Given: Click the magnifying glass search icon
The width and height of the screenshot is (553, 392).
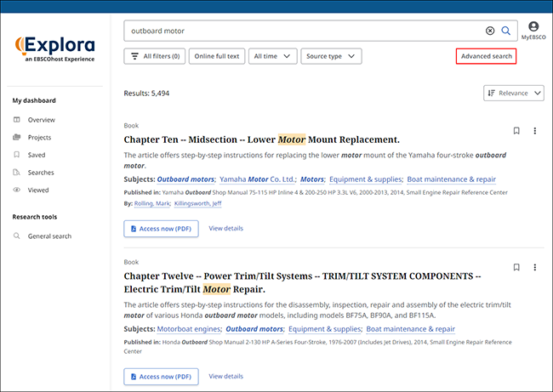Looking at the screenshot, I should coord(505,31).
